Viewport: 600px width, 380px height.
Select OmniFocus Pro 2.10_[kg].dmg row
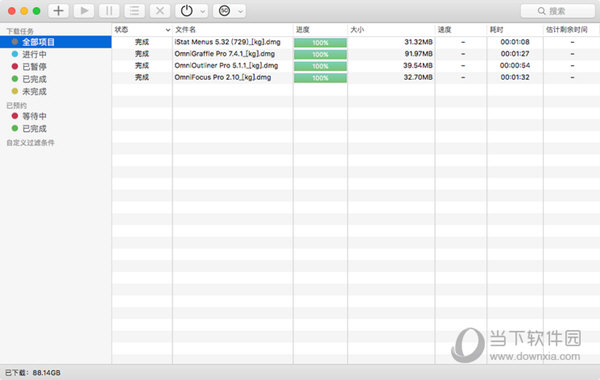coord(355,78)
